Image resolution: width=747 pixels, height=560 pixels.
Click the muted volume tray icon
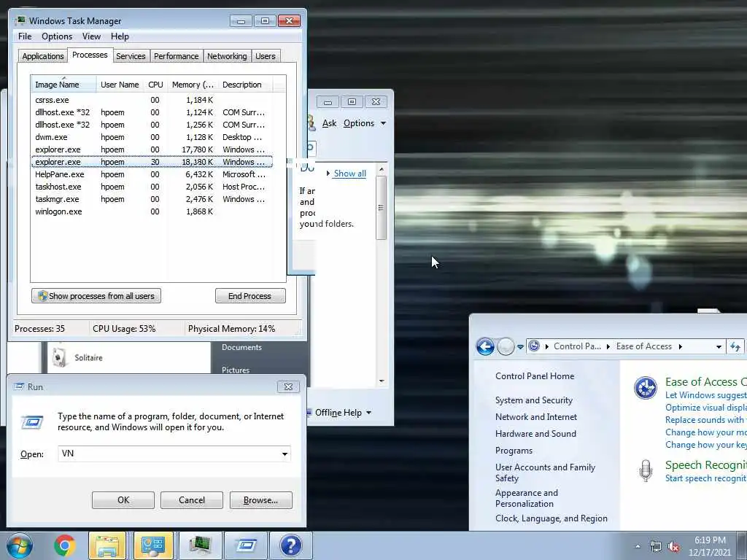click(x=673, y=547)
